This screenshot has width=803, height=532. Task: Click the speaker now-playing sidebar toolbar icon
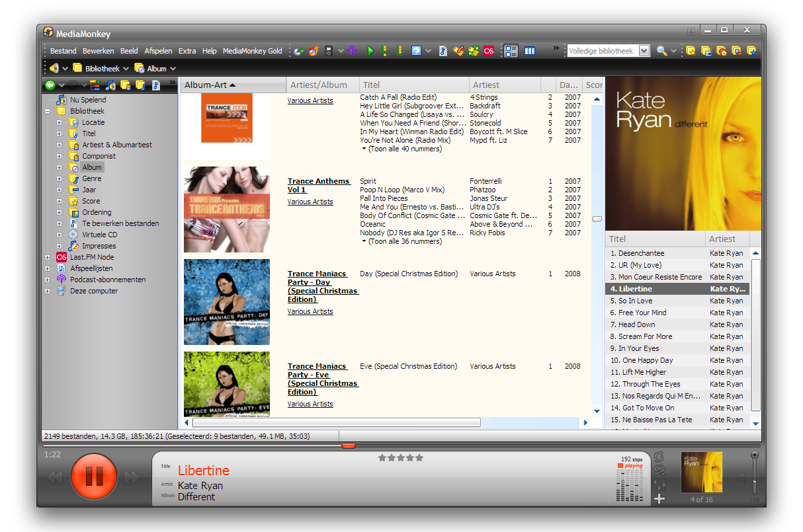110,85
